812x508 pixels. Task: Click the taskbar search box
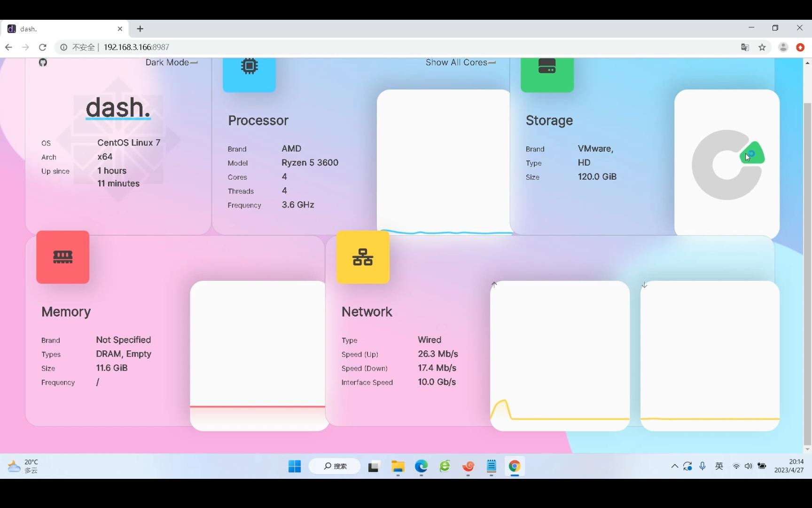[x=335, y=466]
